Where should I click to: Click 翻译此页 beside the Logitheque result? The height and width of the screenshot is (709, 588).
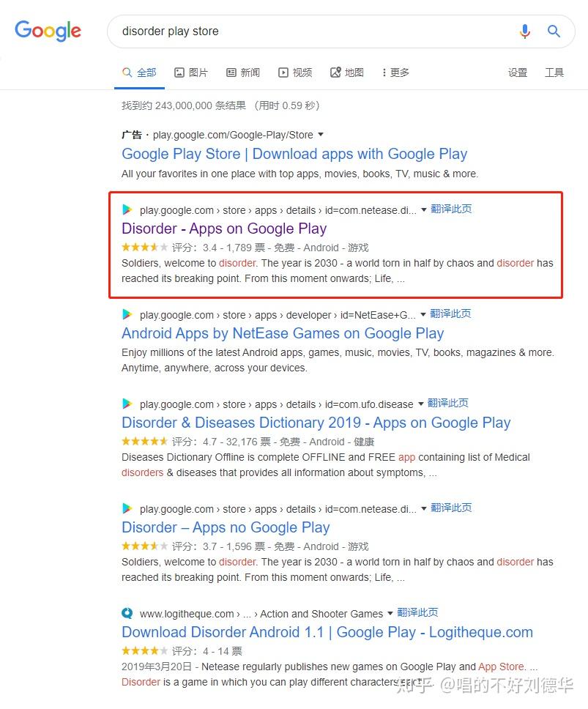coord(417,612)
